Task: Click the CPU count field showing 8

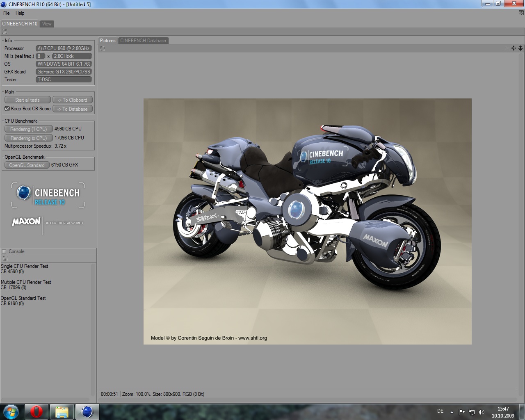Action: 40,56
